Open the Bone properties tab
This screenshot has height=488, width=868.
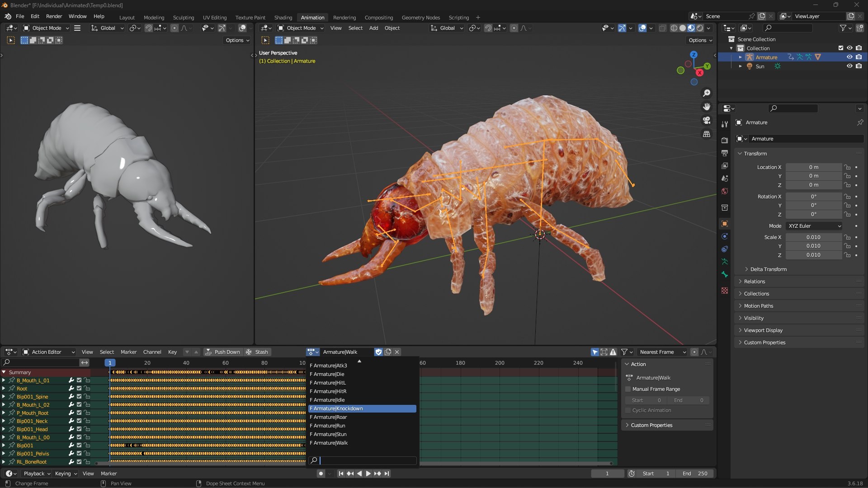point(725,274)
